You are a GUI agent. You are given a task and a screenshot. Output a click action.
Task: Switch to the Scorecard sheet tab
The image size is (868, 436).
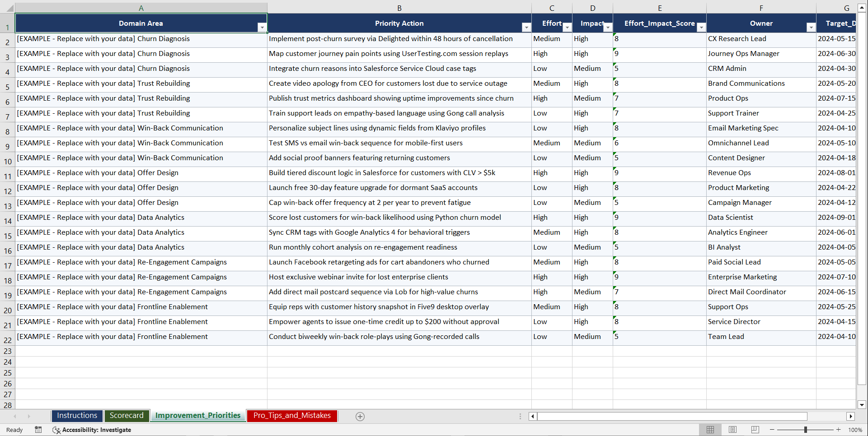pos(127,416)
